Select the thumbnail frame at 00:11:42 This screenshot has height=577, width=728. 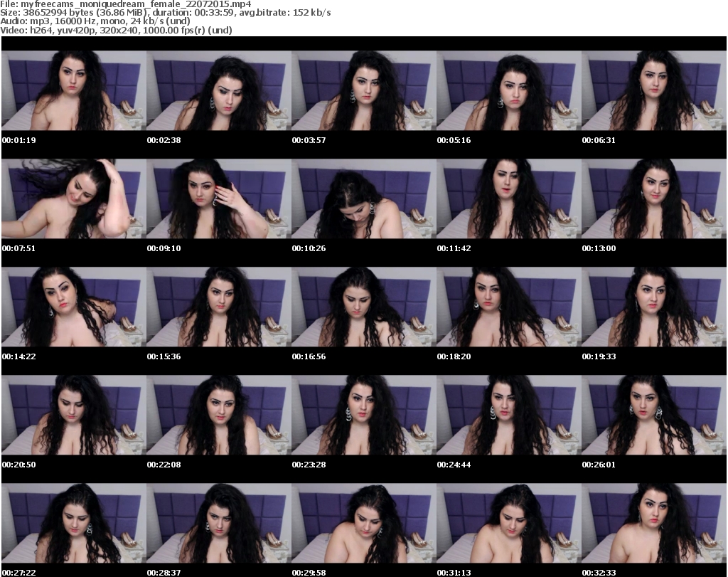click(x=509, y=198)
